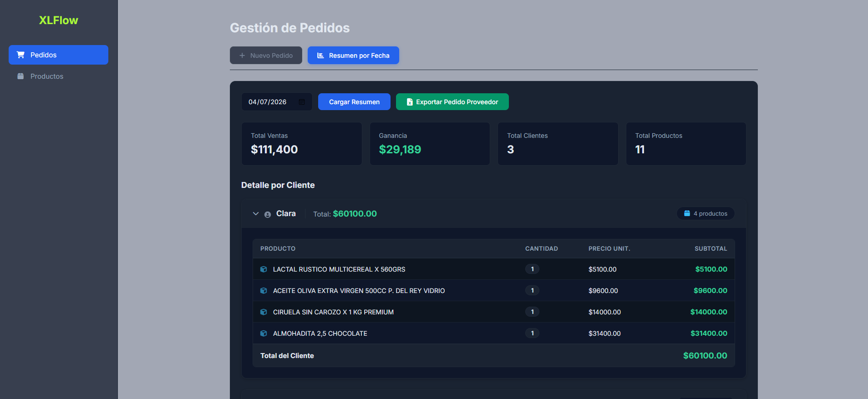Click unit price $14000.00

pyautogui.click(x=604, y=312)
